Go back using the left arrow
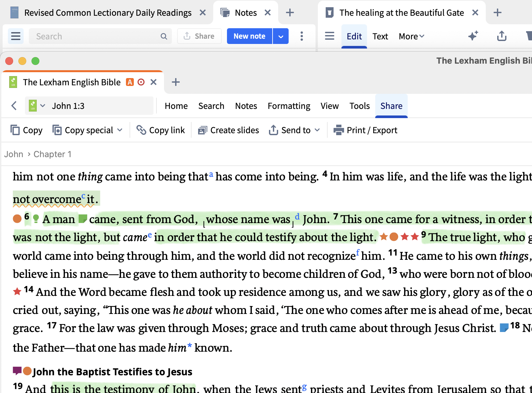 [14, 106]
